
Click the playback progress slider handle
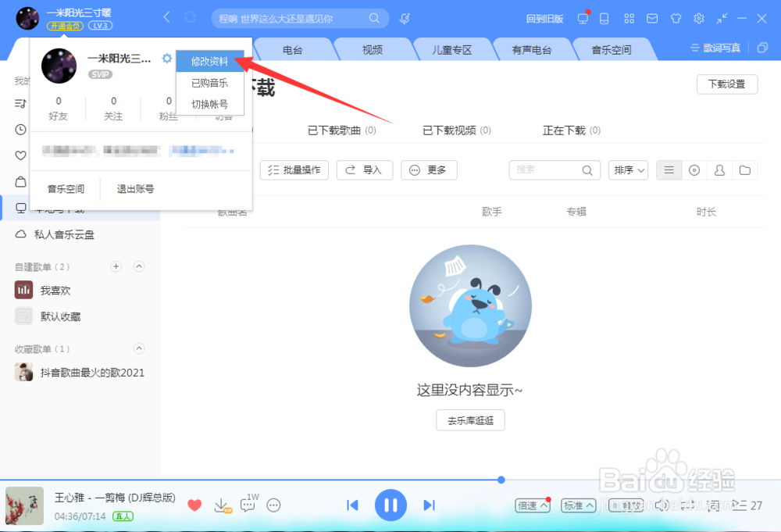(501, 480)
